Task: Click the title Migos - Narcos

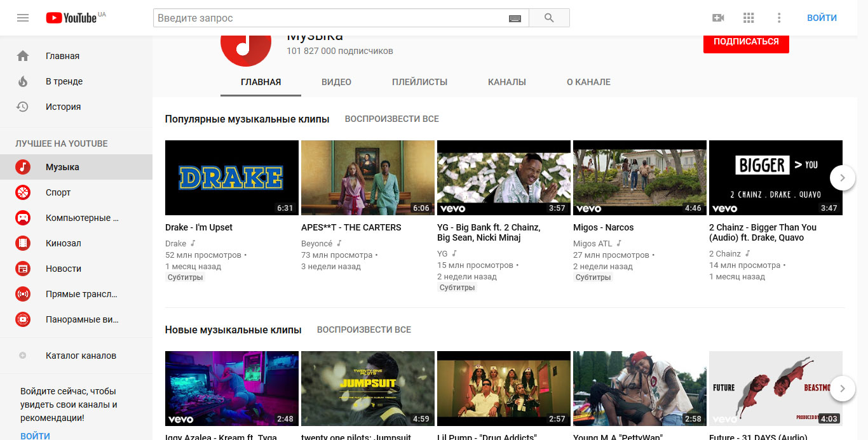Action: tap(603, 227)
